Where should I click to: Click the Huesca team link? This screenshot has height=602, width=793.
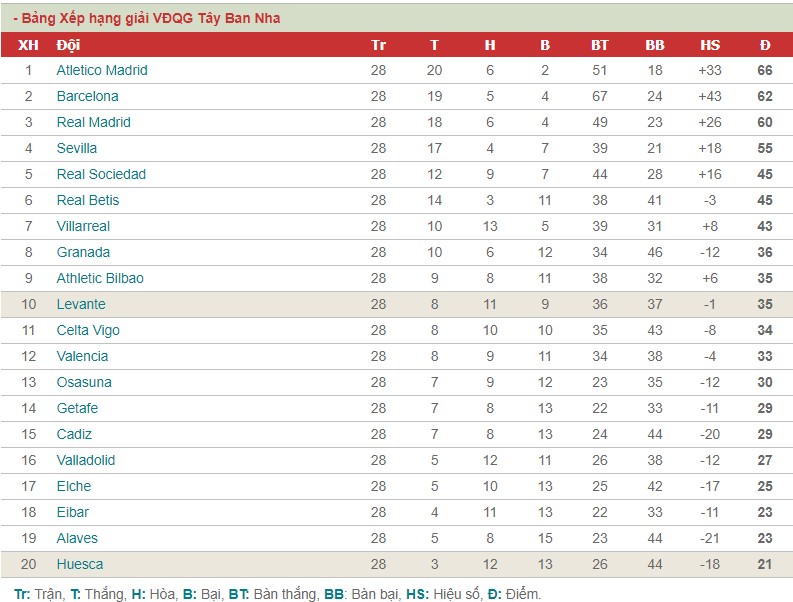click(79, 564)
